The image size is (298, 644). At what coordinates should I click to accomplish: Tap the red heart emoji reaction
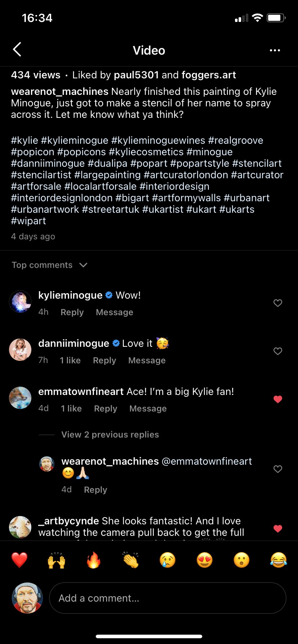point(19,560)
